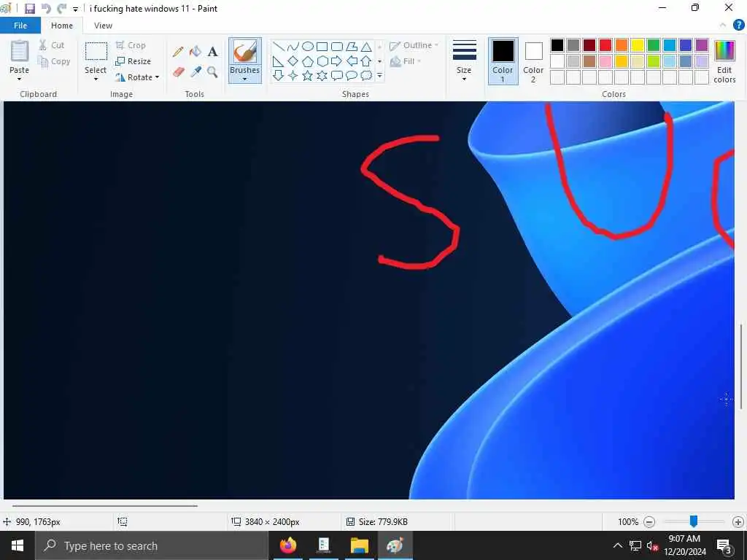This screenshot has height=560, width=747.
Task: Open the File menu
Action: pyautogui.click(x=20, y=26)
